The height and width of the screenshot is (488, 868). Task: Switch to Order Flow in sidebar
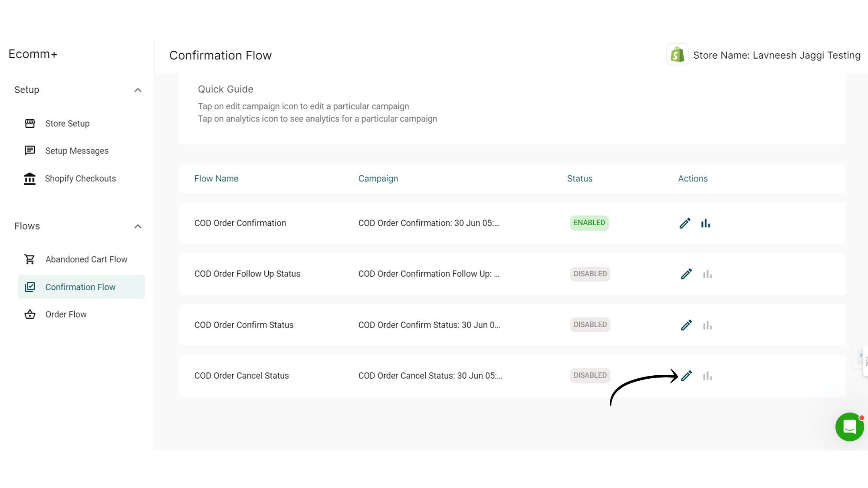click(x=66, y=314)
